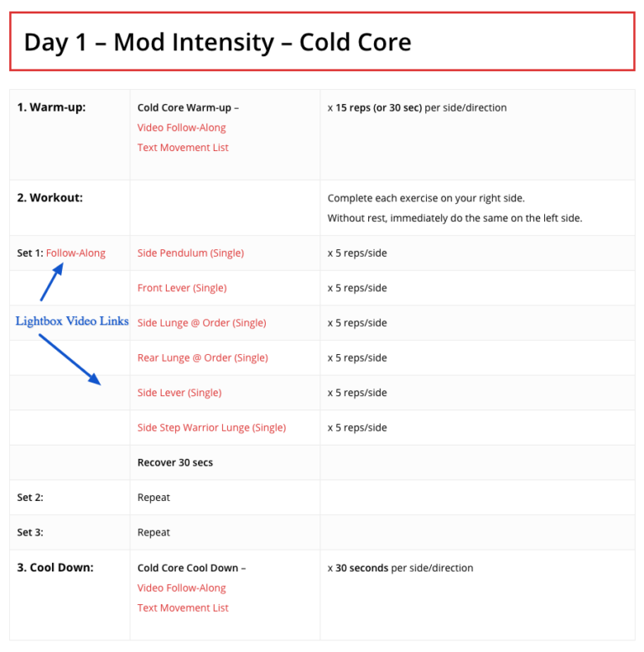
Task: Open the Warm-up Text Movement List link
Action: [183, 148]
